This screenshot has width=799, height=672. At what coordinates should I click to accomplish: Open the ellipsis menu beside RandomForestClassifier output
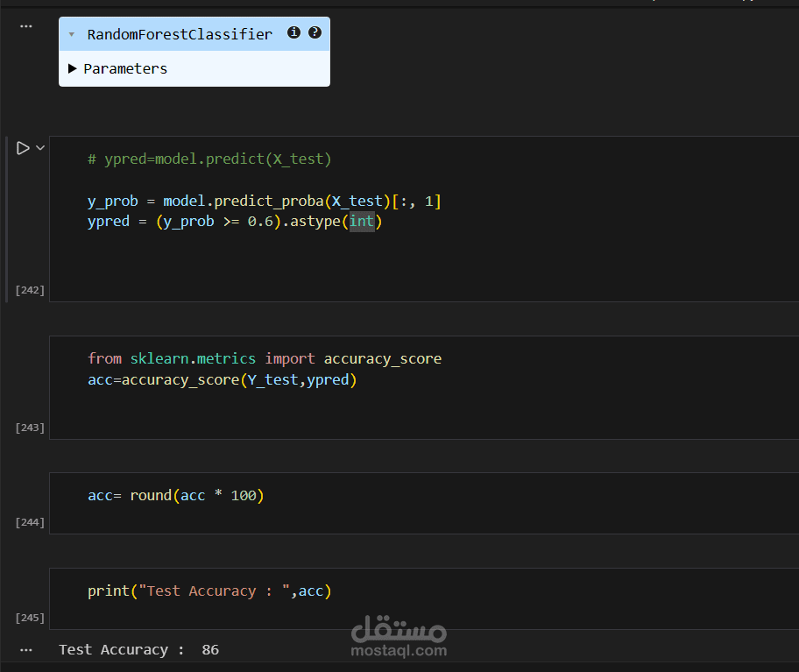(25, 26)
